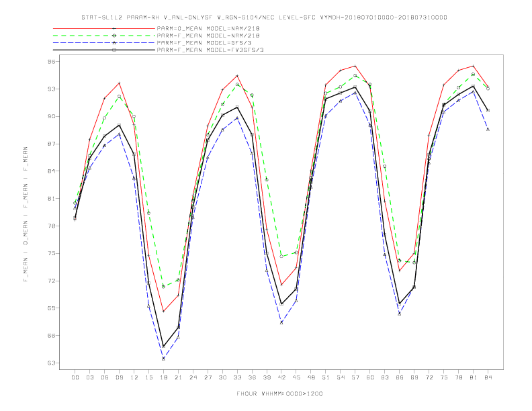The image size is (532, 411).
Task: Click the blue dashed legend line sample
Action: coord(104,43)
